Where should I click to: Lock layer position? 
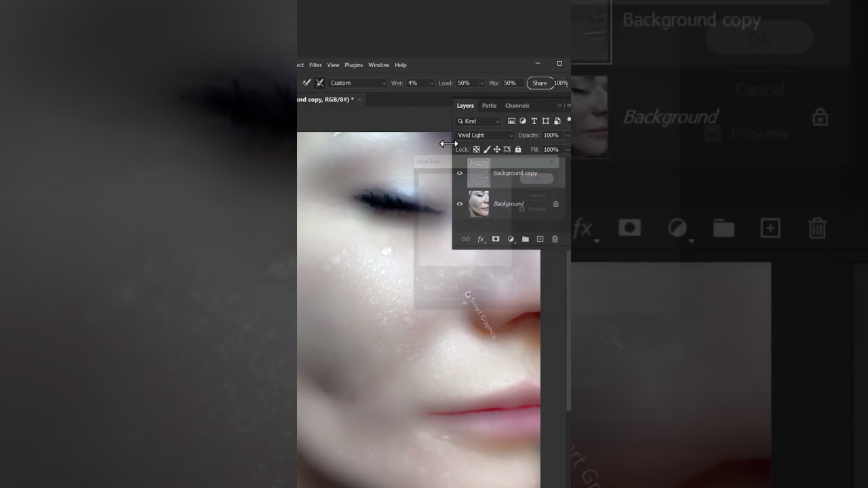(497, 150)
